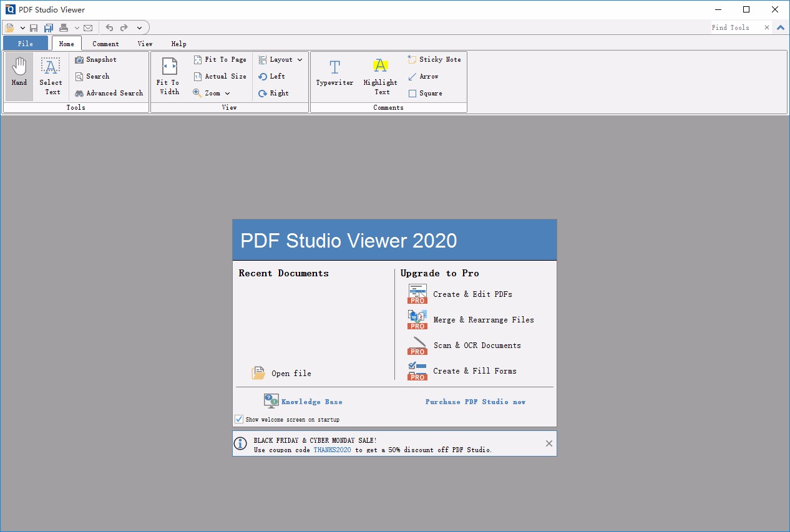Image resolution: width=790 pixels, height=532 pixels.
Task: Toggle Fit To Width view mode
Action: pos(168,75)
